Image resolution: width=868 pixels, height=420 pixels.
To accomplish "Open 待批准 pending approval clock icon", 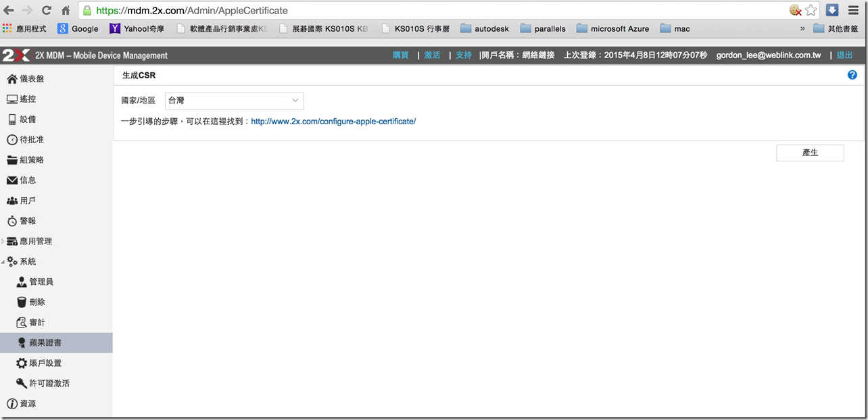I will coord(12,140).
